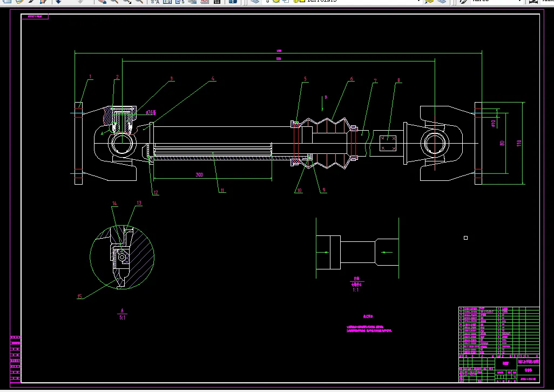554x392 pixels.
Task: Click the part number 6 label
Action: point(352,79)
